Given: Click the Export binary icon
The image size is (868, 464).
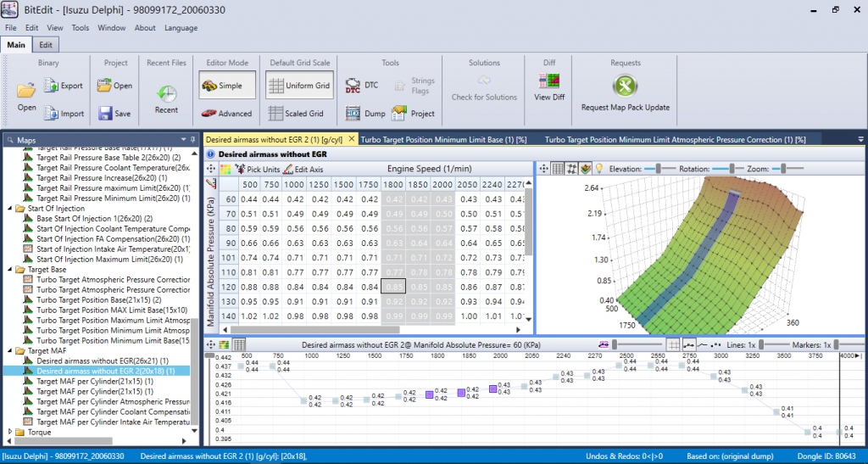Looking at the screenshot, I should click(x=51, y=86).
